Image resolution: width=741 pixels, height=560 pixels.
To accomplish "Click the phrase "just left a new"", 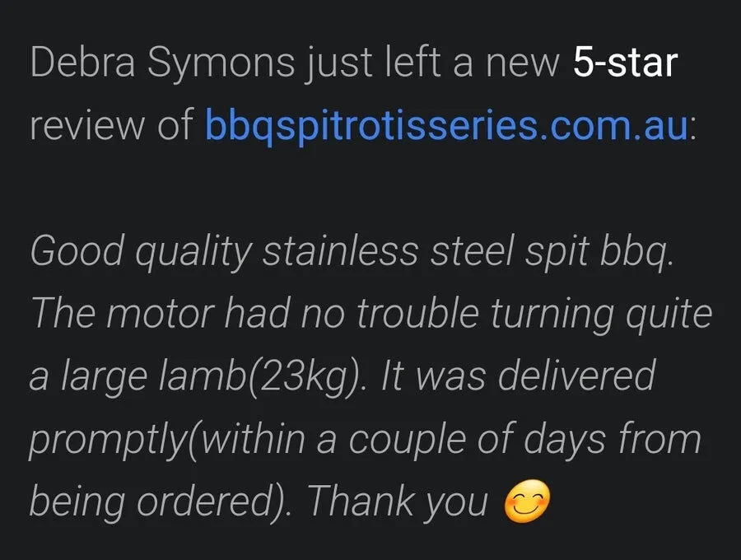I will click(434, 63).
